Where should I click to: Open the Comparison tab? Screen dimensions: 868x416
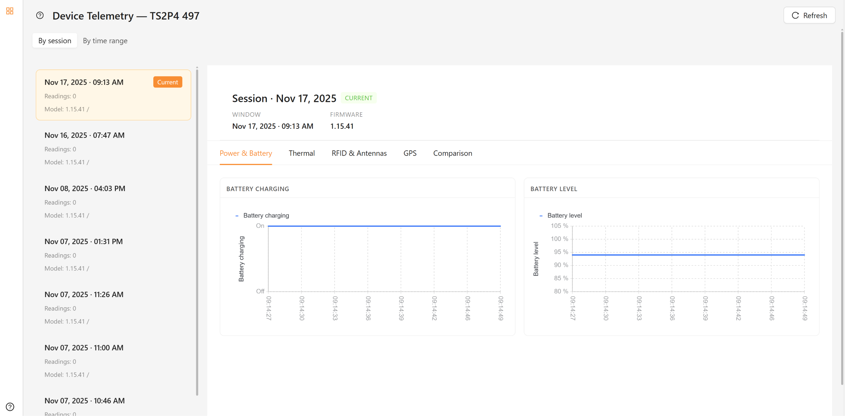453,153
